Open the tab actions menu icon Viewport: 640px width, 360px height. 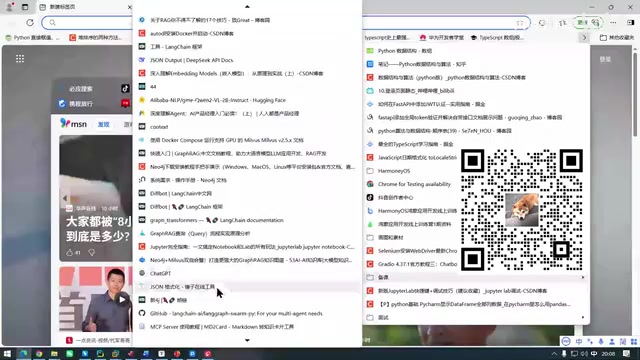tap(25, 7)
